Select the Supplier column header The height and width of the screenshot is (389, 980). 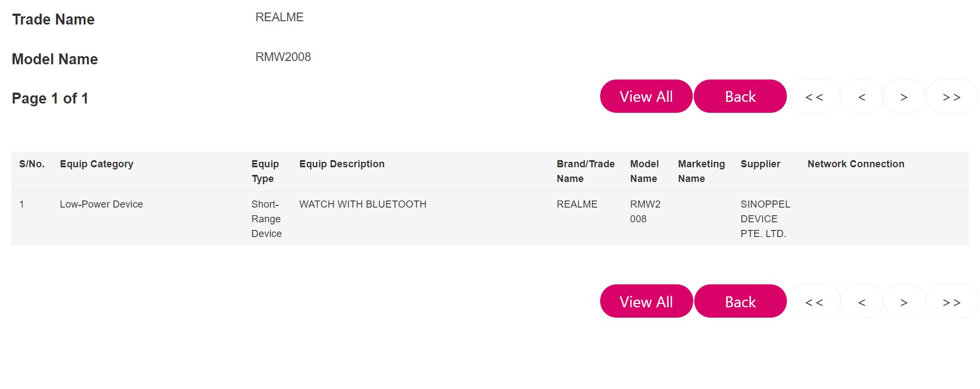pyautogui.click(x=760, y=164)
